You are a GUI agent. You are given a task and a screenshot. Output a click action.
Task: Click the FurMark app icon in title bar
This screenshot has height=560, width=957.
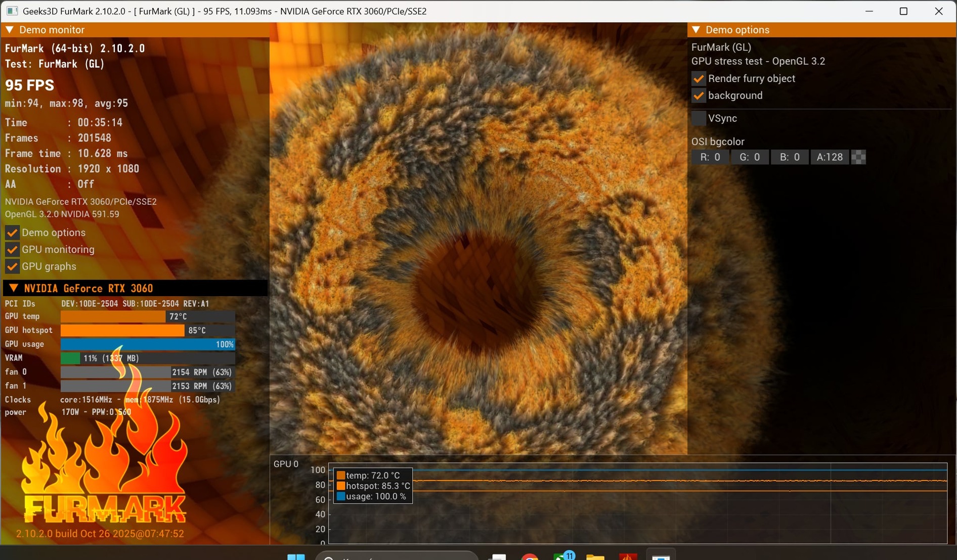12,11
